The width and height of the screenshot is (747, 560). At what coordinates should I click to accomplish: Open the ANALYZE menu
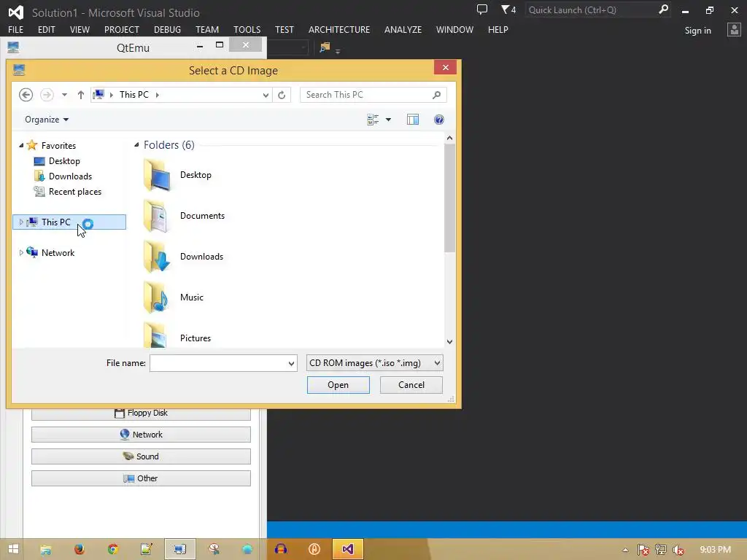[403, 29]
